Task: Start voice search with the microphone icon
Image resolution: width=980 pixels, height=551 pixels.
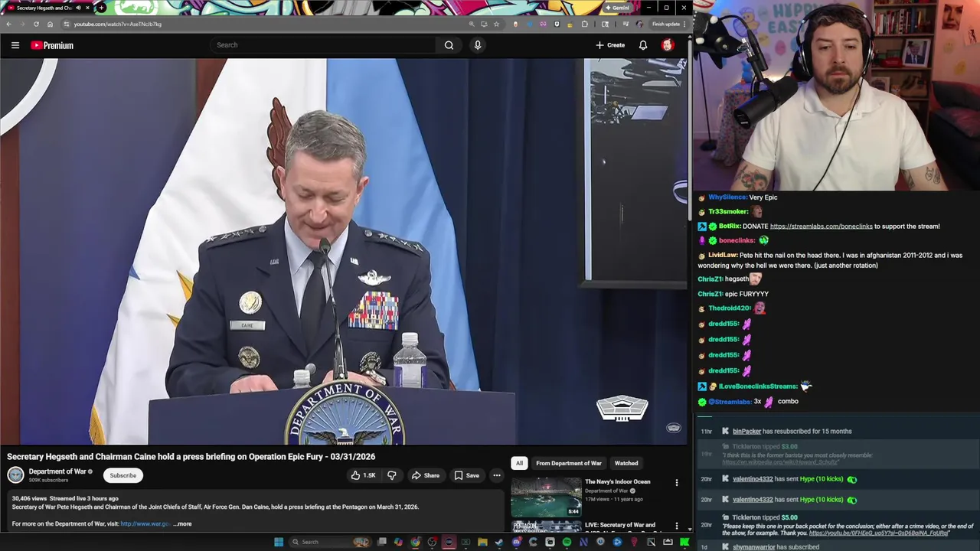Action: click(x=478, y=45)
